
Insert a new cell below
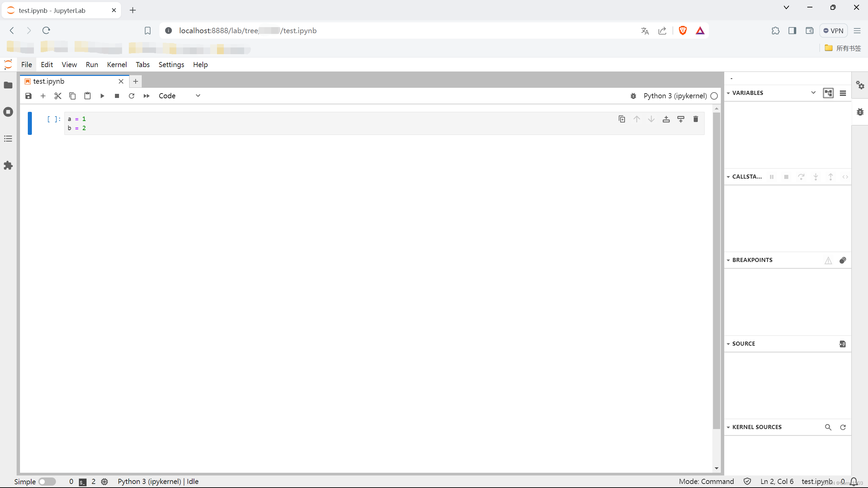pyautogui.click(x=43, y=96)
